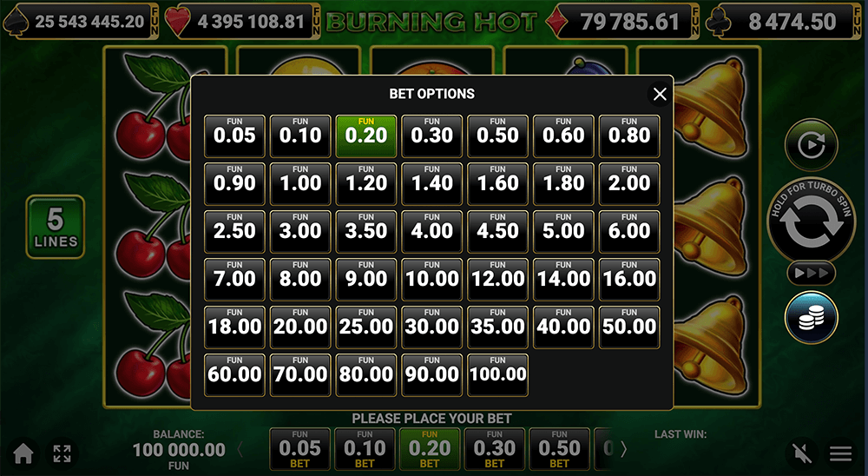Choose 0.05 in bet options grid
Image resolution: width=868 pixels, height=476 pixels.
234,136
